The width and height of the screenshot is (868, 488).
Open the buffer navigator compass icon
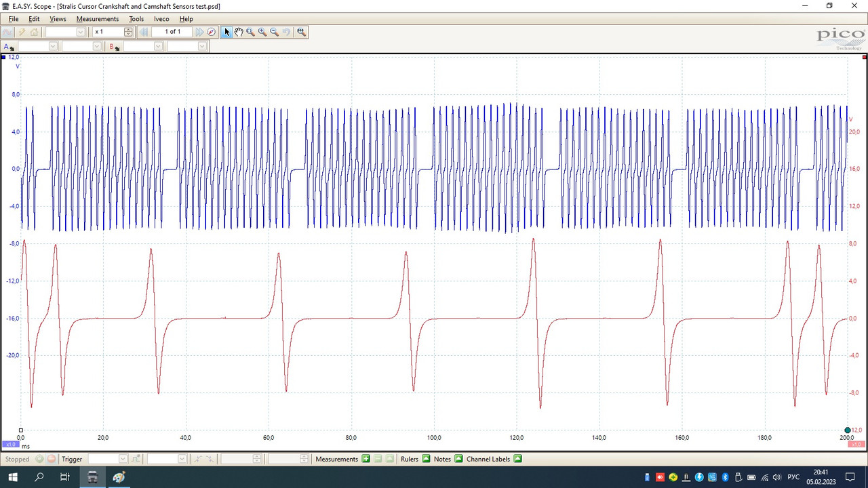pyautogui.click(x=212, y=32)
